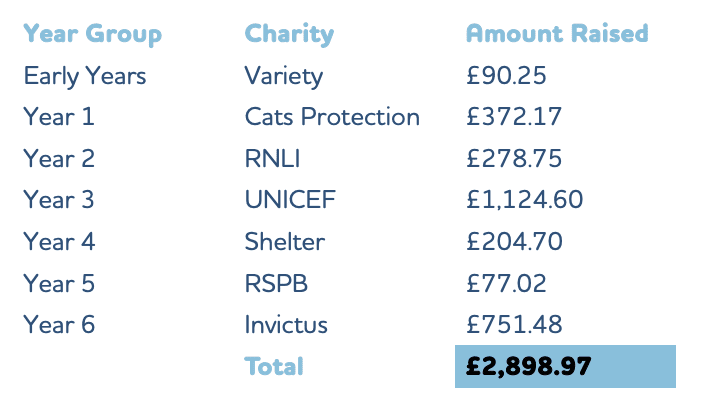Click the £1,124.60 amount cell
This screenshot has height=418, width=702.
524,200
